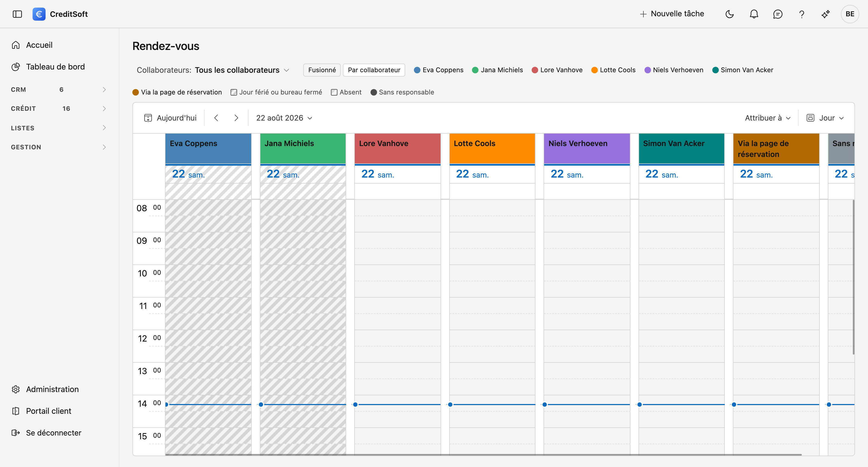868x467 pixels.
Task: Expand the LISTES section
Action: [x=59, y=128]
